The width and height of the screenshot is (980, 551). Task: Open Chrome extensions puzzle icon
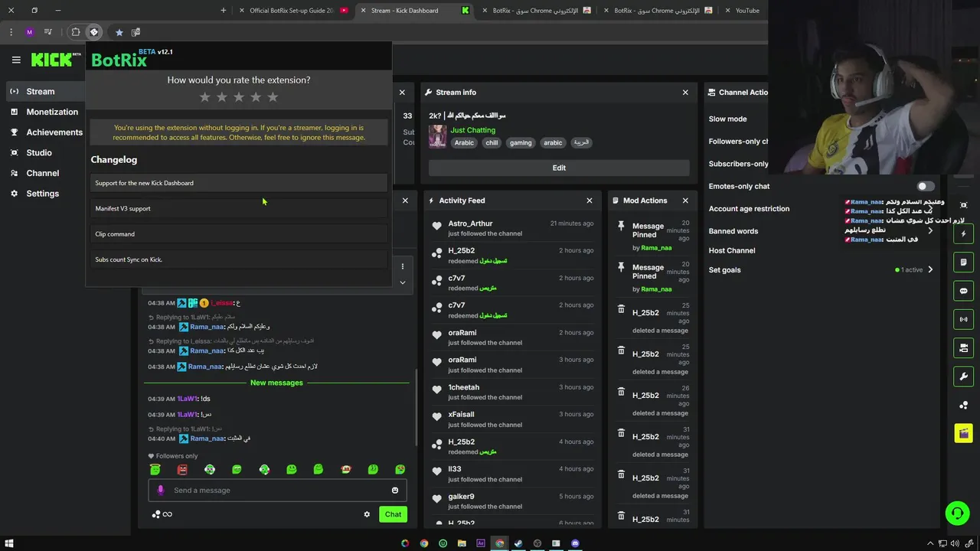[x=75, y=32]
